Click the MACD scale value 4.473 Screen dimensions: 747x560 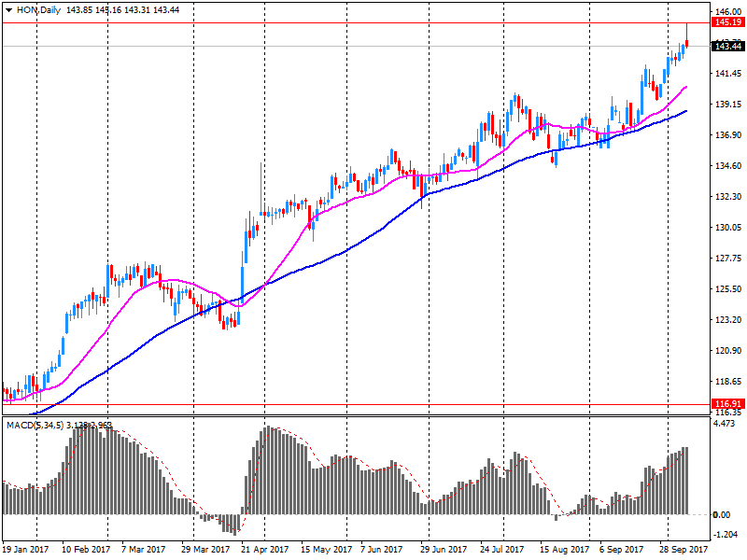(725, 424)
